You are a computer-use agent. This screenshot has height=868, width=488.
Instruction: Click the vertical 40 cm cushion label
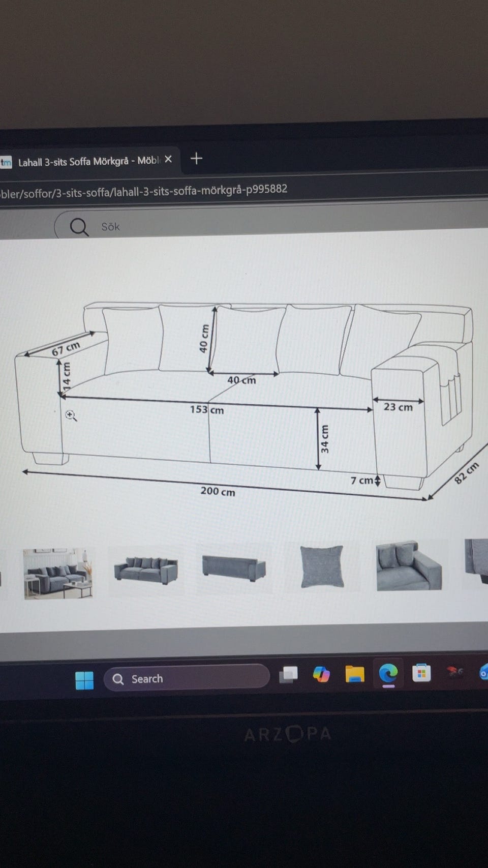(x=204, y=339)
